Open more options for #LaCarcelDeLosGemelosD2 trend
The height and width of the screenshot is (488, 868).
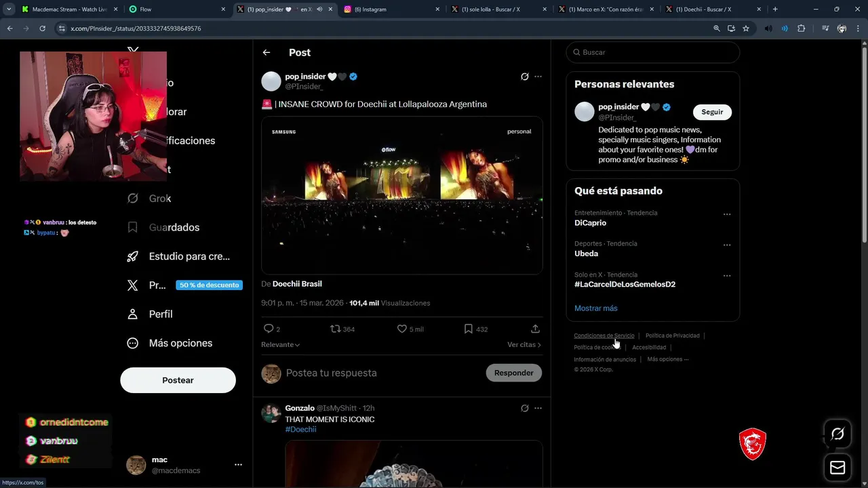tap(727, 276)
